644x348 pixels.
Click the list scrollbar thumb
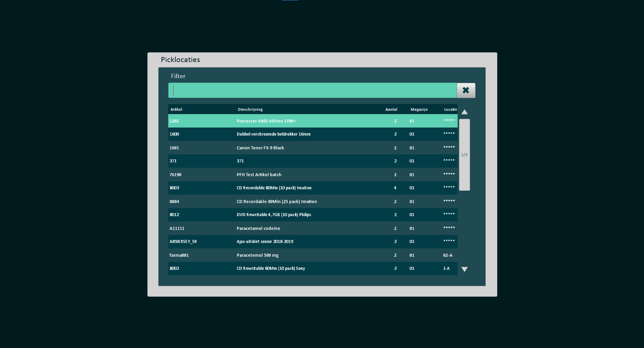click(464, 155)
